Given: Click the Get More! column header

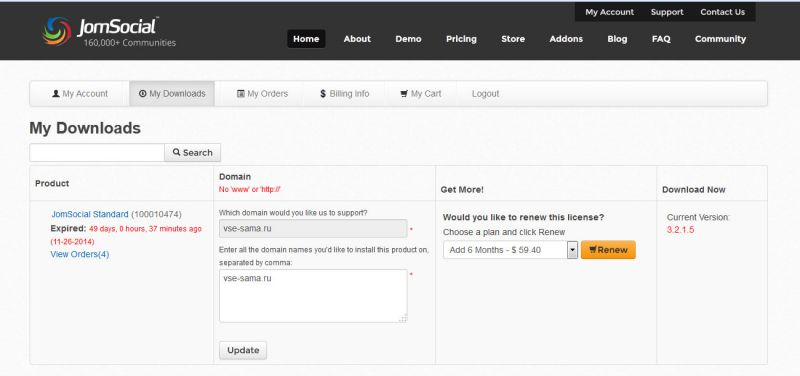Looking at the screenshot, I should (462, 190).
